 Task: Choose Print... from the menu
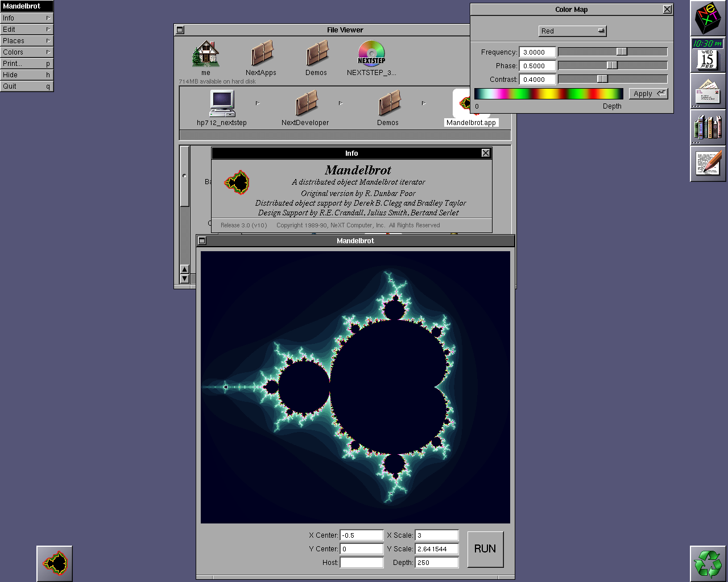click(x=27, y=64)
